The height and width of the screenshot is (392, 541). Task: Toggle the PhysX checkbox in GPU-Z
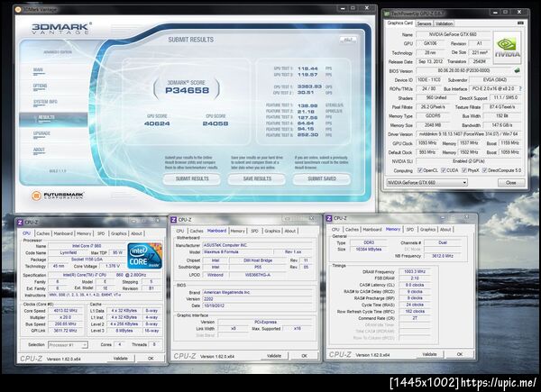(x=464, y=170)
